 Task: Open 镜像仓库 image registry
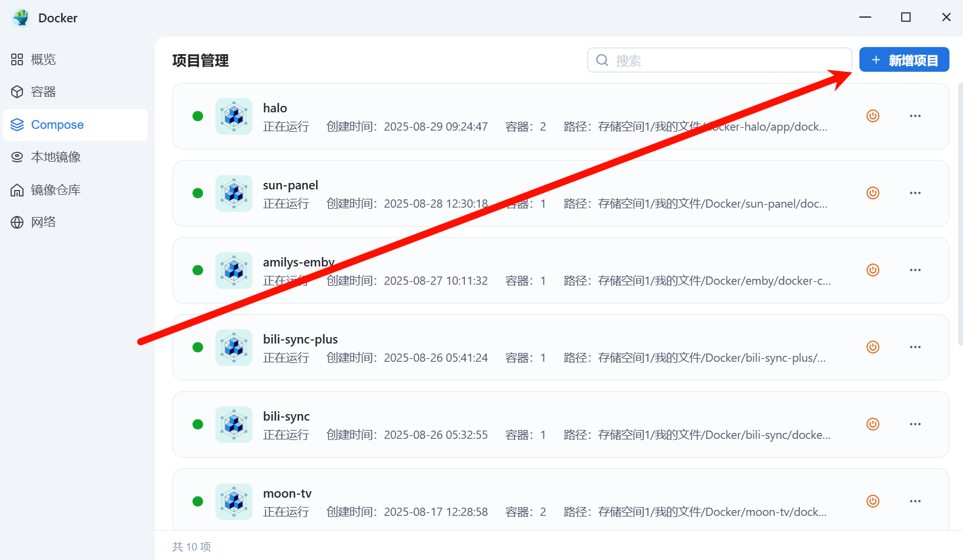75,190
